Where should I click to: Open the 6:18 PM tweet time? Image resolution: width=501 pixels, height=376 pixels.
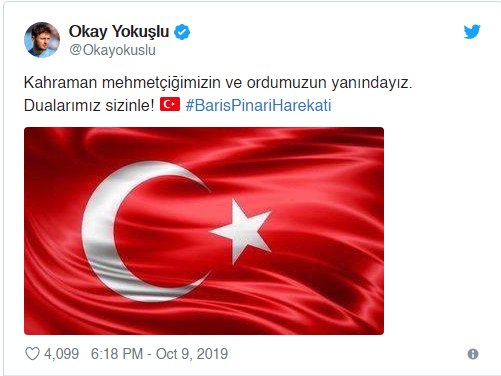[x=117, y=354]
